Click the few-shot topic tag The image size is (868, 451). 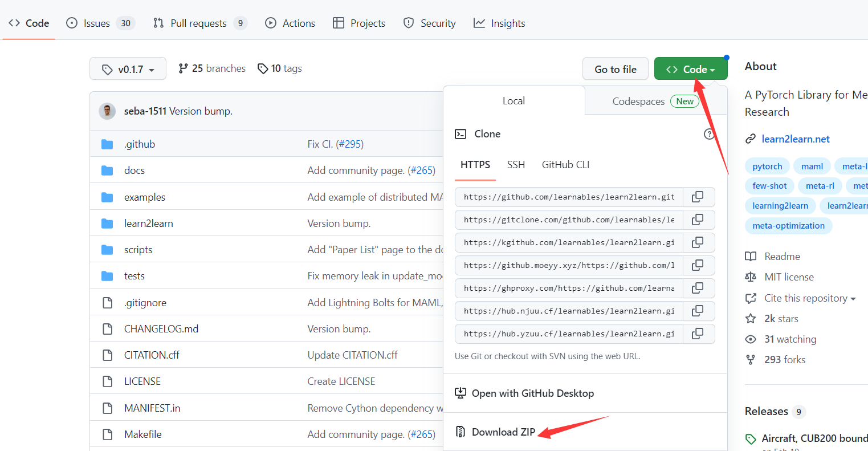769,186
